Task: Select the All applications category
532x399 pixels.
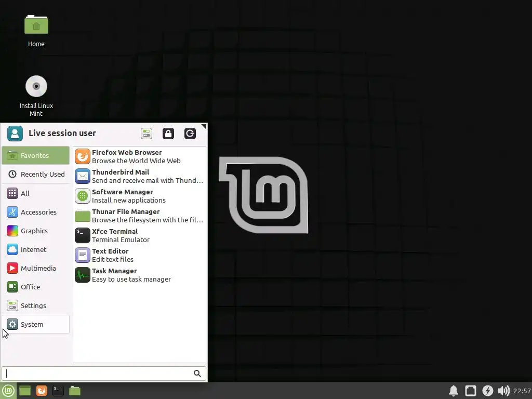Action: pos(36,193)
